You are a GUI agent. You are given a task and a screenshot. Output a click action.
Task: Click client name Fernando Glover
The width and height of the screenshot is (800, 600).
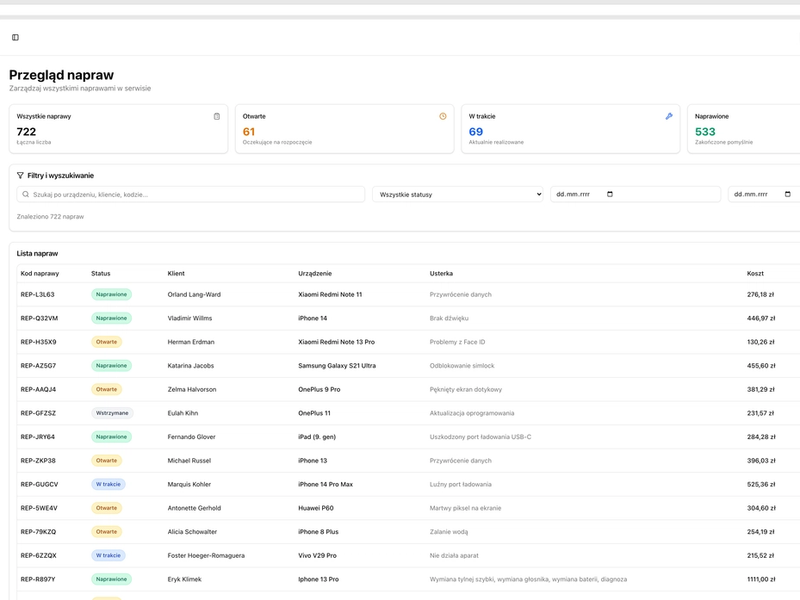tap(191, 437)
